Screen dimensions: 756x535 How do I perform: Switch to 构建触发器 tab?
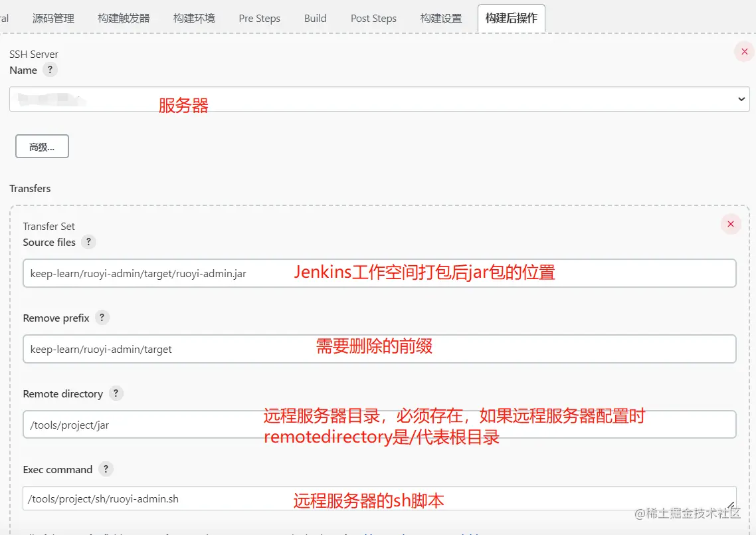[124, 19]
